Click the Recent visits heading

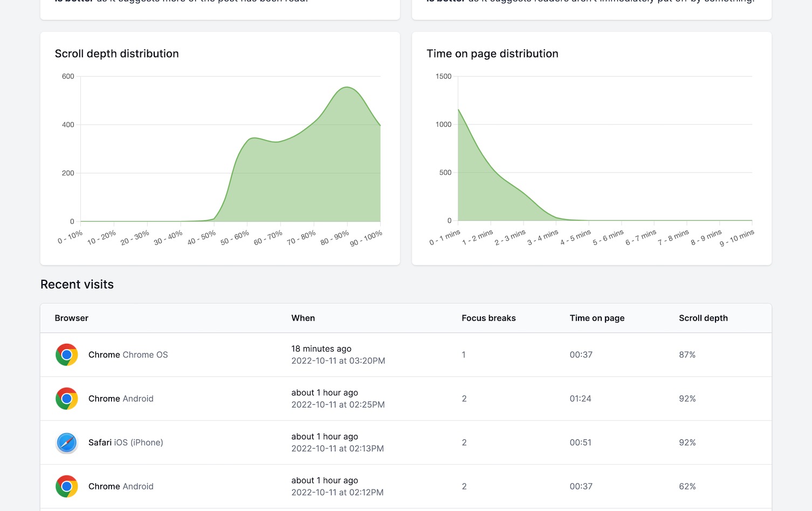[77, 285]
